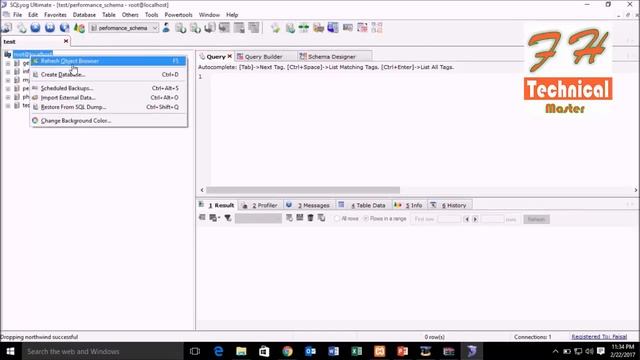Expand the 'inf' database tree node
The height and width of the screenshot is (360, 640).
(8, 72)
